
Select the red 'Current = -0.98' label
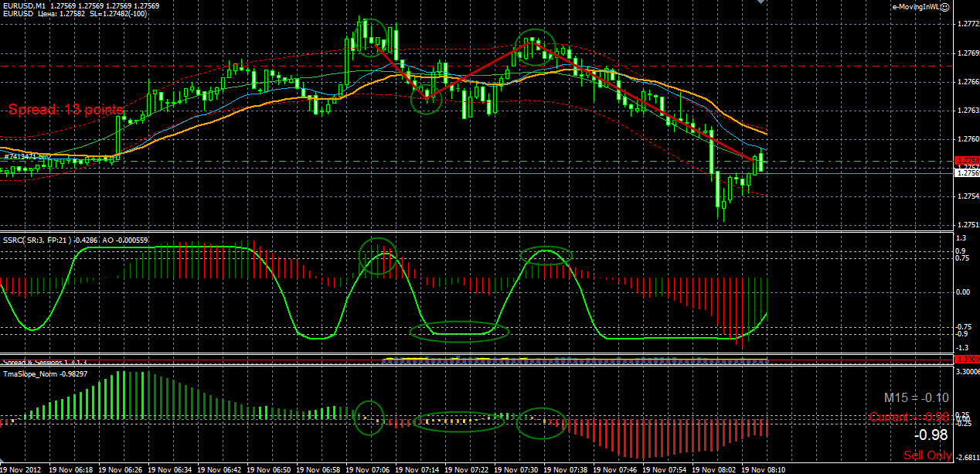tap(909, 418)
